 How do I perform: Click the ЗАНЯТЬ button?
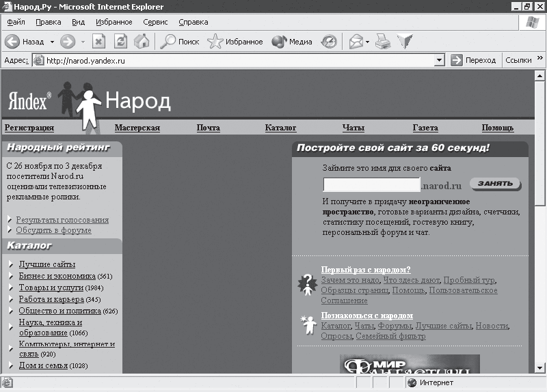click(494, 184)
